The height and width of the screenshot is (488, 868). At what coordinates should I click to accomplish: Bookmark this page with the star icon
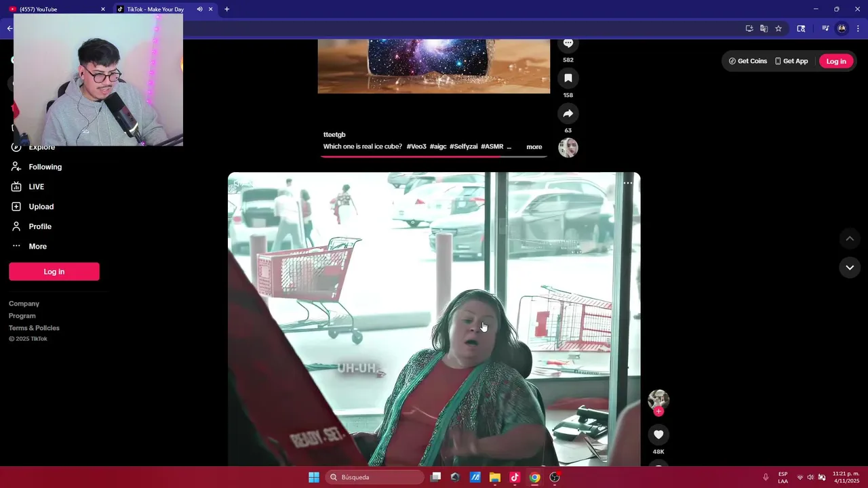[778, 28]
